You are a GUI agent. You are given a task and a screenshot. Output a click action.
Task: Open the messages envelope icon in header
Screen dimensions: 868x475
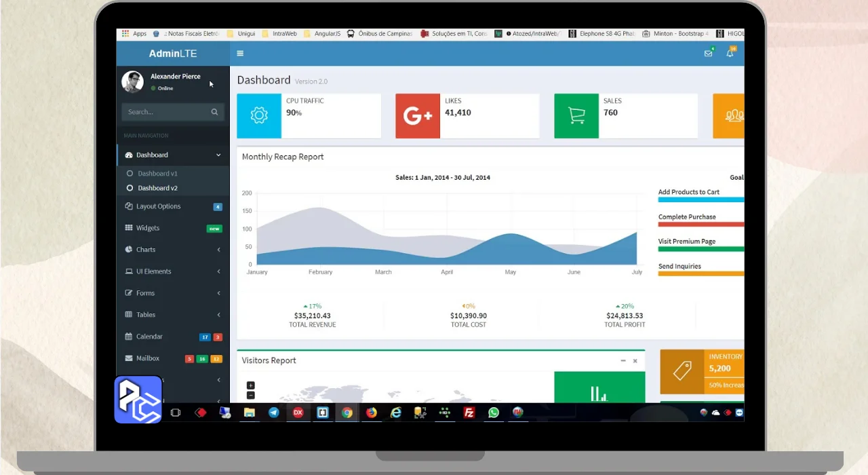click(x=708, y=54)
